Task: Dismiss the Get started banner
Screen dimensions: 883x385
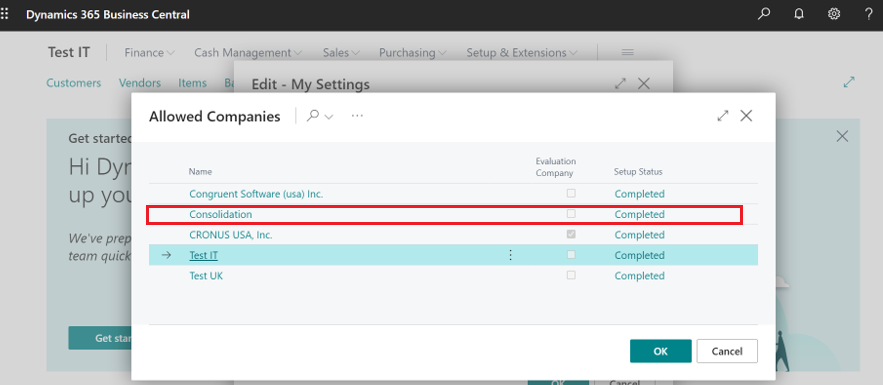Action: 842,136
